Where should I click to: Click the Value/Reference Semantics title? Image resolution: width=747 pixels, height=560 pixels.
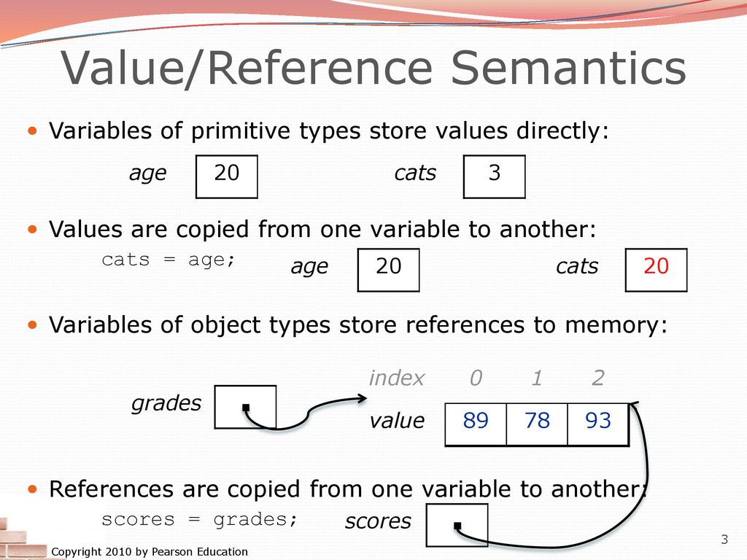[x=373, y=68]
